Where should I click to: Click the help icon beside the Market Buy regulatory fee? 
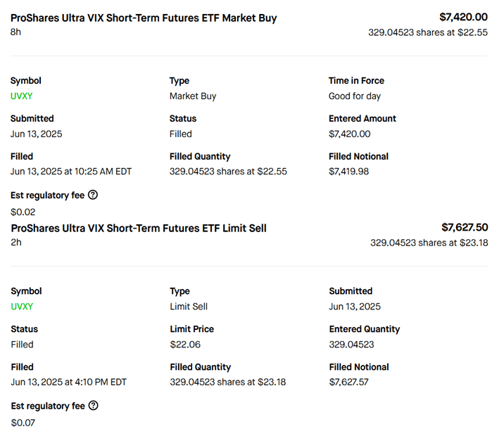pyautogui.click(x=93, y=195)
